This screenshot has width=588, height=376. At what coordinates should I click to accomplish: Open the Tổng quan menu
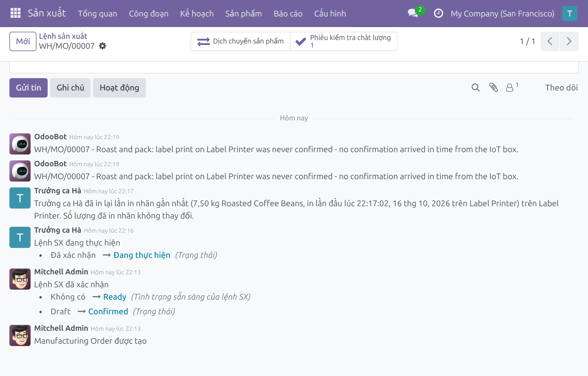coord(98,14)
